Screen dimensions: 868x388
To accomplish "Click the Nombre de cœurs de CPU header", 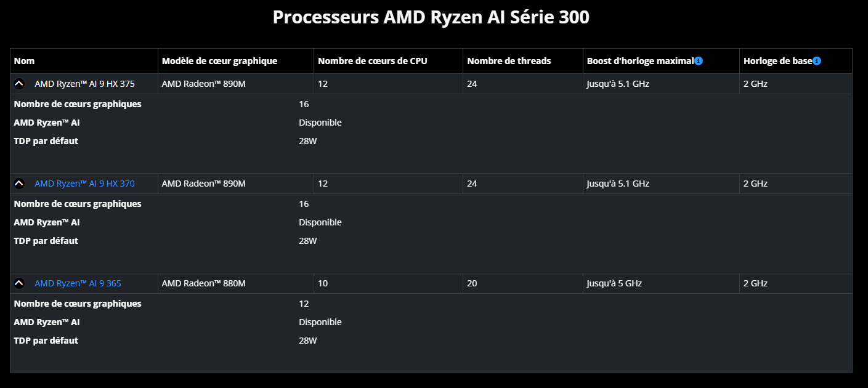I will click(372, 61).
